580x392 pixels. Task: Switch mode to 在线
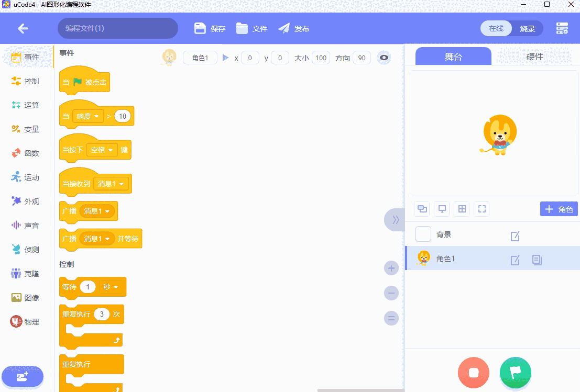[x=496, y=29]
